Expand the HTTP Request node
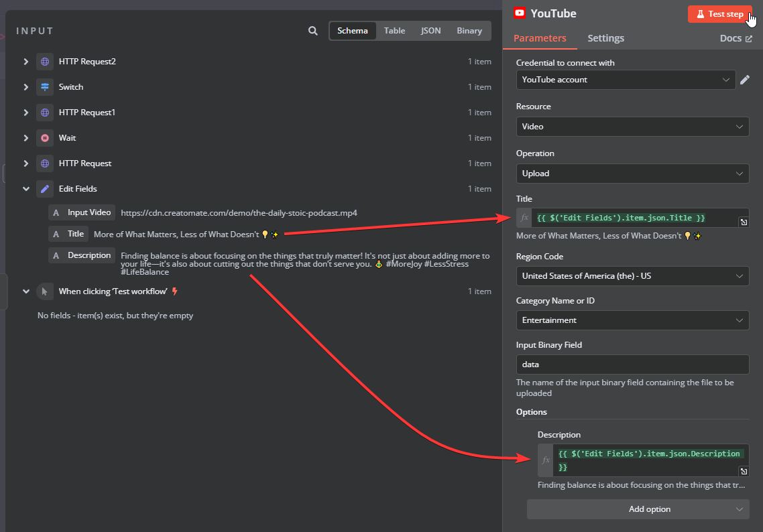 tap(25, 163)
